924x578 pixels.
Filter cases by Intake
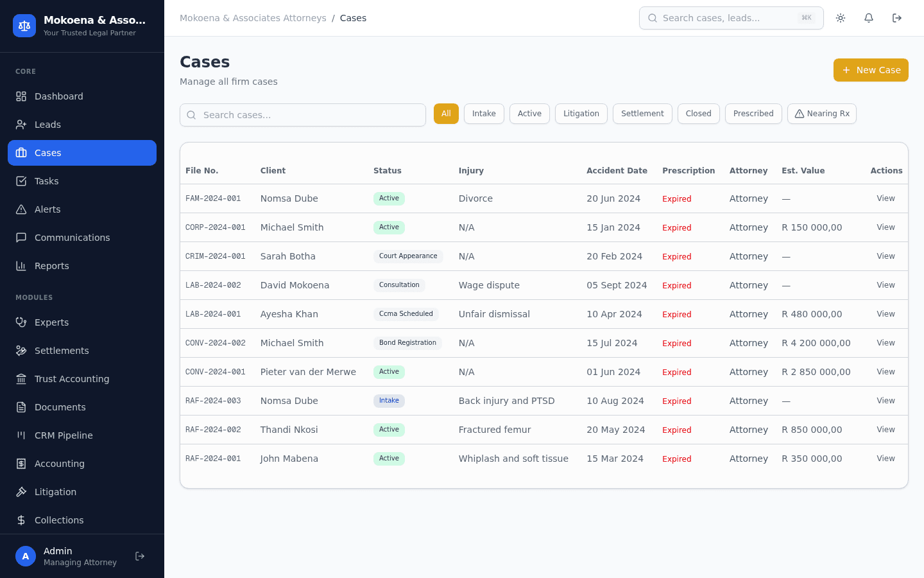pyautogui.click(x=484, y=114)
